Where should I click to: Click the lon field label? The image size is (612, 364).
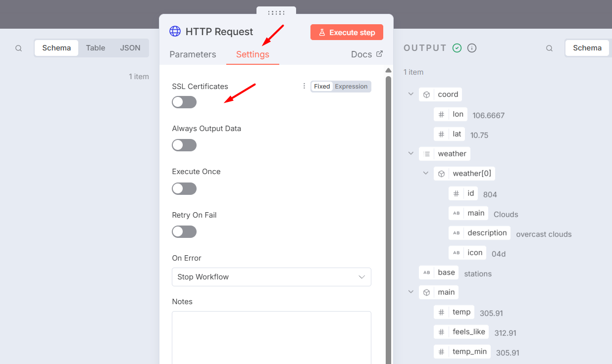coord(458,114)
